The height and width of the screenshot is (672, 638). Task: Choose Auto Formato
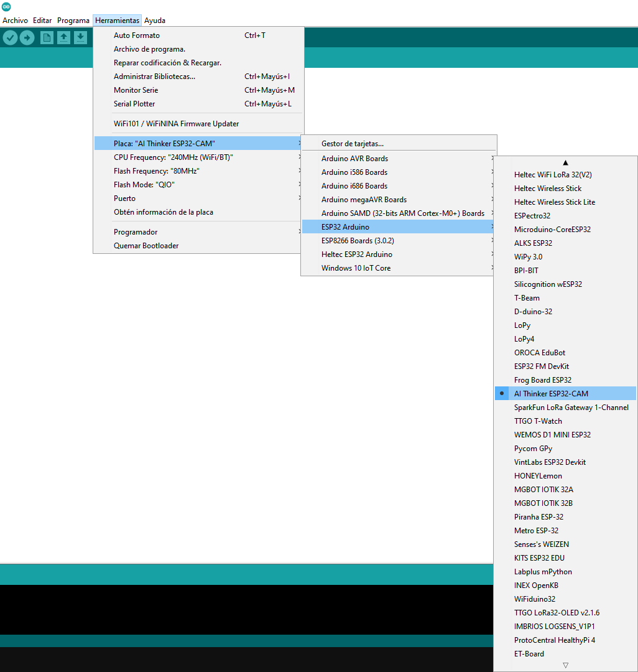[199, 35]
